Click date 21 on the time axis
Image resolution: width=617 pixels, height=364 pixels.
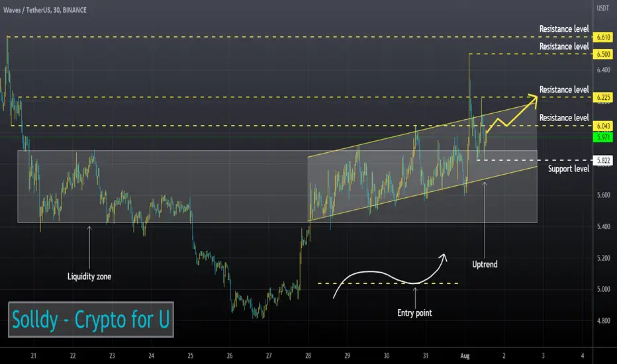(34, 356)
